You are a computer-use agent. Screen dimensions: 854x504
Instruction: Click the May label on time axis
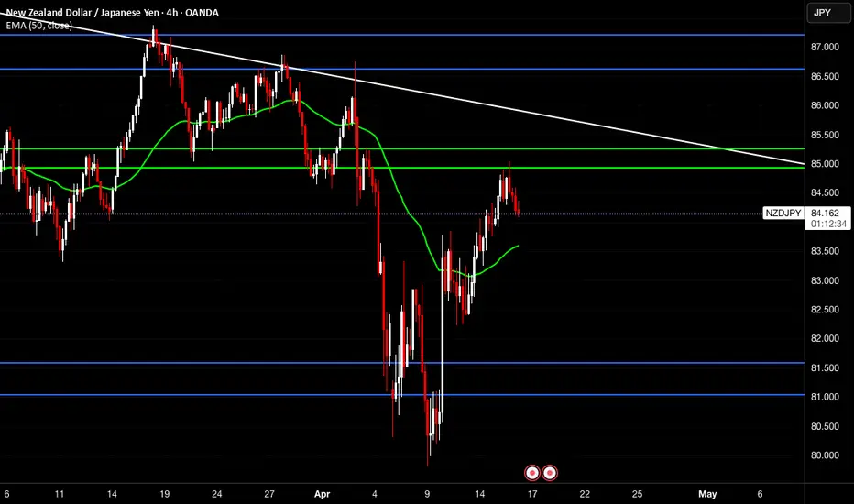click(707, 494)
